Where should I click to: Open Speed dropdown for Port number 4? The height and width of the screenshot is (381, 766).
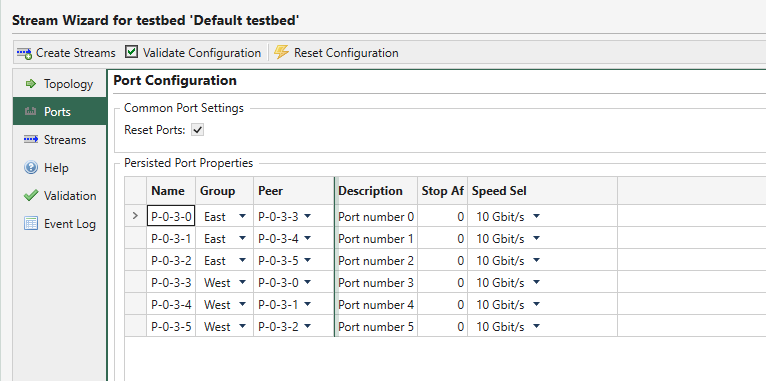click(x=536, y=304)
